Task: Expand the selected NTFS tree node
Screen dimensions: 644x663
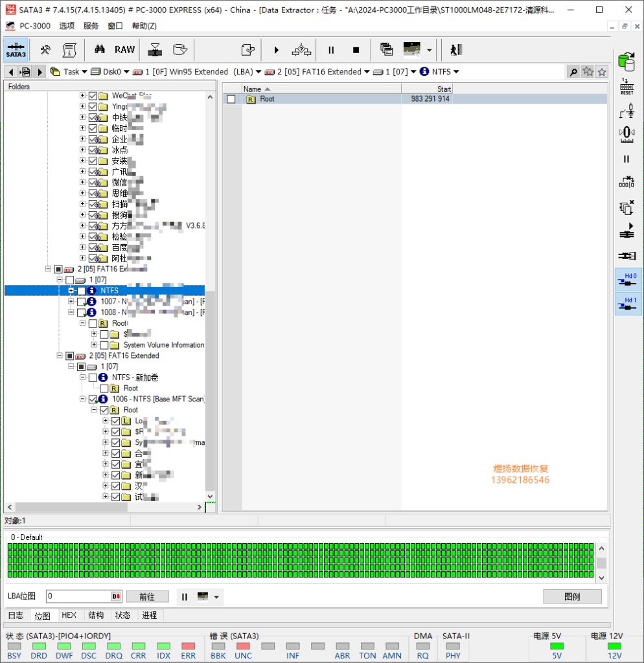Action: point(71,291)
